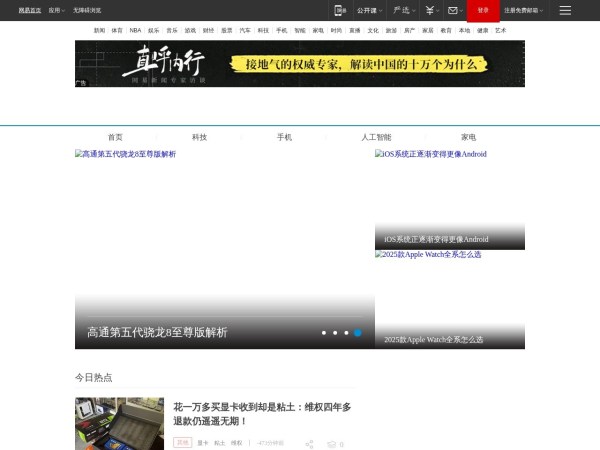Select the highlighted blue carousel dot
The image size is (600, 450).
[x=358, y=332]
